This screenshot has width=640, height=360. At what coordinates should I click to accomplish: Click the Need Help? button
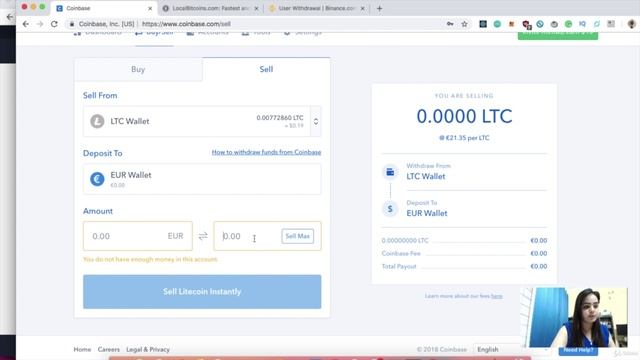pos(578,350)
